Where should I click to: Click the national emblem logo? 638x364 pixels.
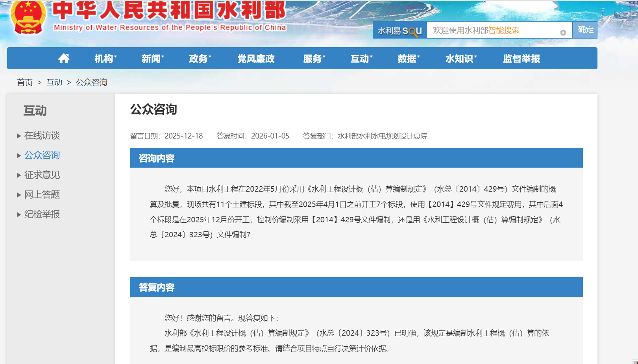[28, 17]
